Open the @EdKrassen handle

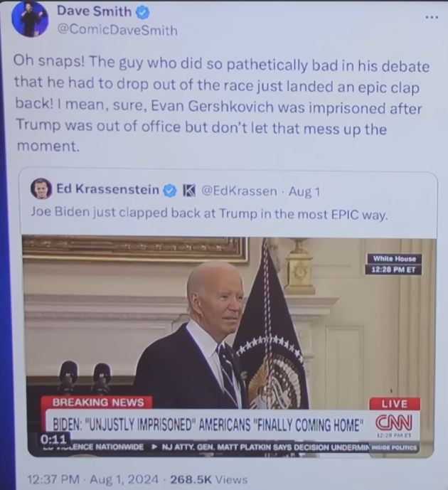[x=239, y=191]
